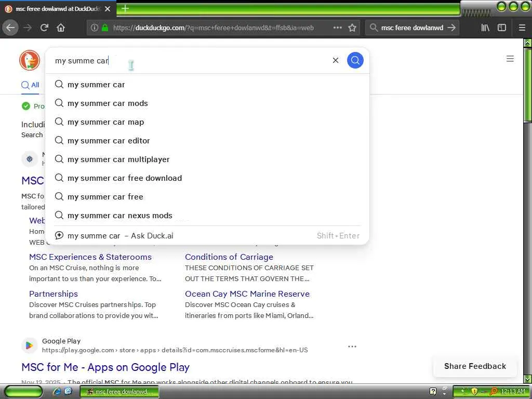Click the Share Feedback button

475,366
